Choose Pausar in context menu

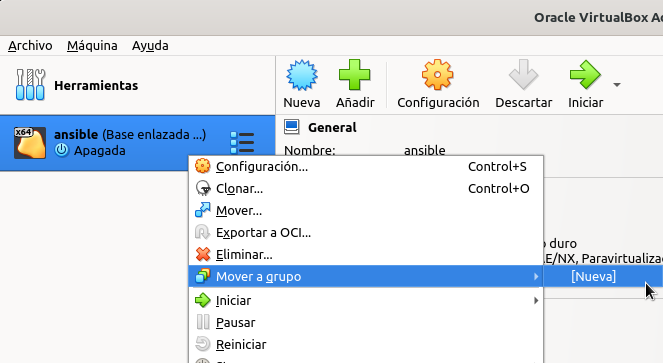tap(366, 322)
